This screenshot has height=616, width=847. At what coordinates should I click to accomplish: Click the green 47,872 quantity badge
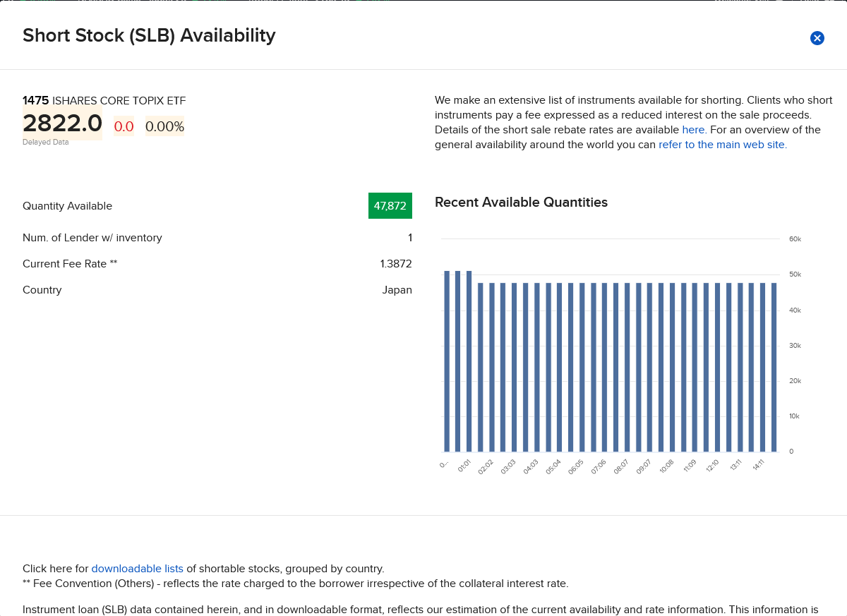tap(390, 206)
